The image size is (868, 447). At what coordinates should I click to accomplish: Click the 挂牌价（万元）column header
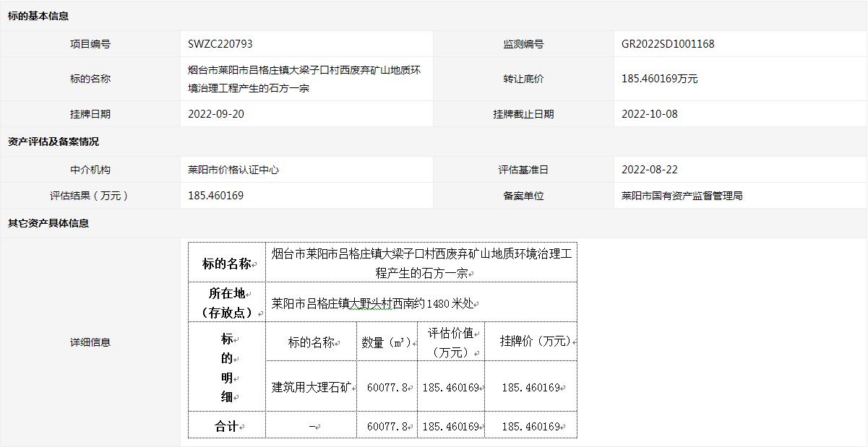point(536,341)
